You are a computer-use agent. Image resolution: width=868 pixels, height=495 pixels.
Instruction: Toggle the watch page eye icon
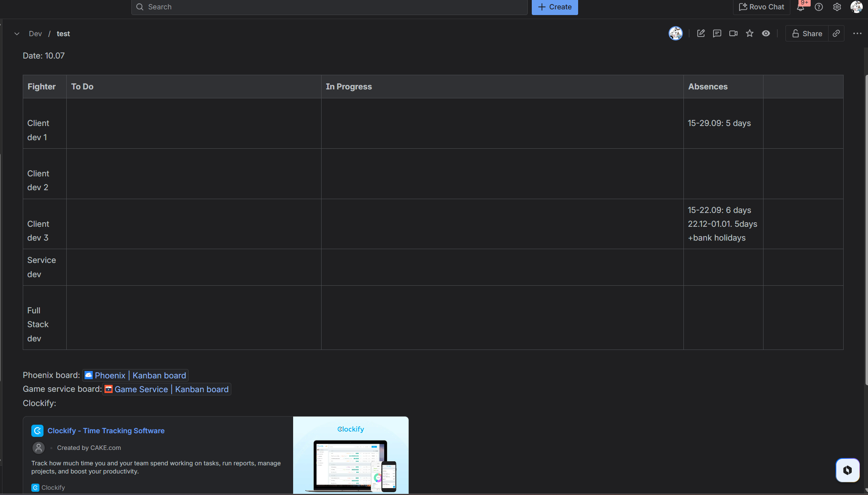click(766, 33)
